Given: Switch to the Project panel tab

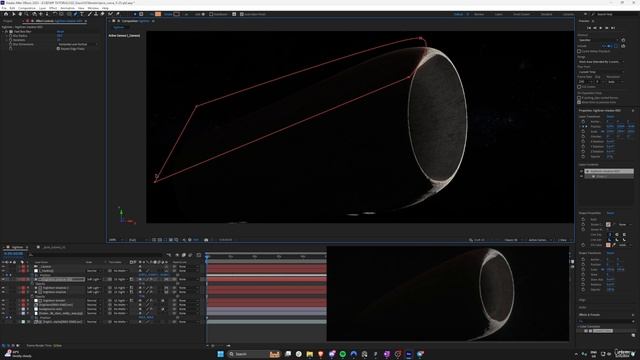Looking at the screenshot, I should [8, 21].
